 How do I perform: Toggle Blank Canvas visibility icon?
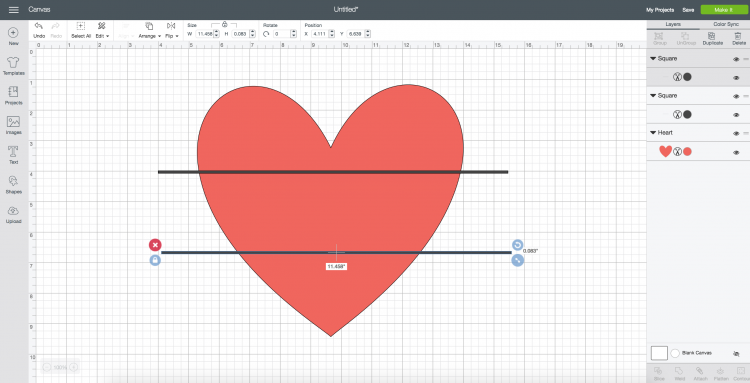pyautogui.click(x=736, y=354)
